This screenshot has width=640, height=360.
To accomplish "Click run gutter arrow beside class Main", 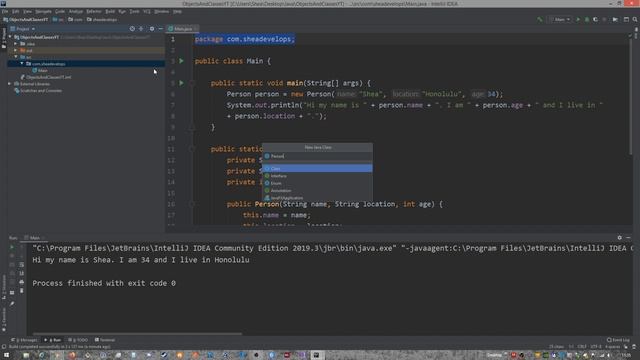I will [181, 61].
